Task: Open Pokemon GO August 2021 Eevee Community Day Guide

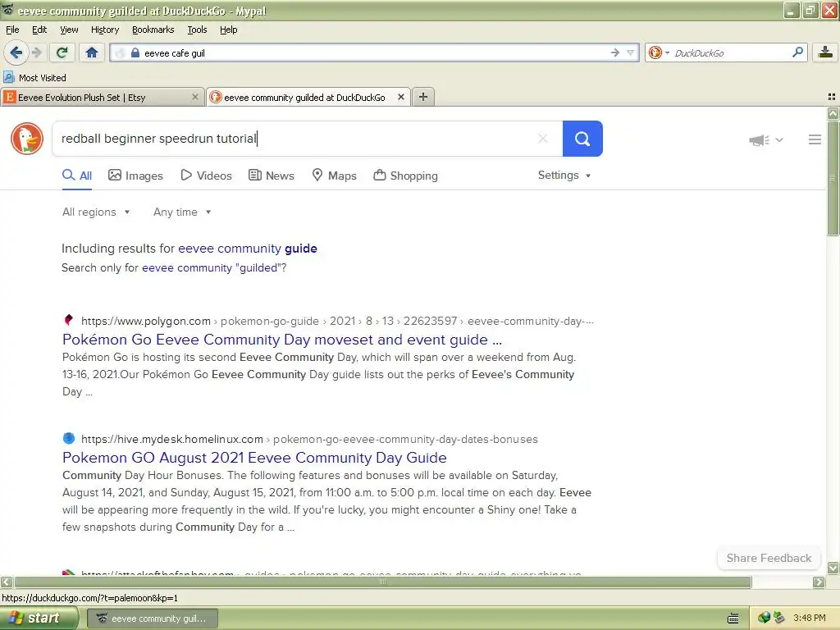Action: (x=254, y=458)
